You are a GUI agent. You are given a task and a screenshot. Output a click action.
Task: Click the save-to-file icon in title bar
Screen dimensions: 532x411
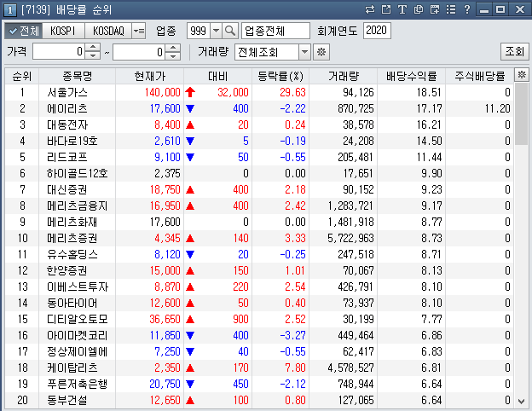435,9
